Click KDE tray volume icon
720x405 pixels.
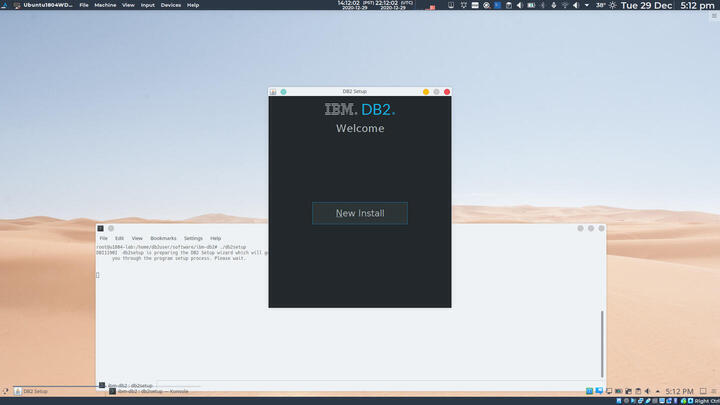tap(647, 391)
